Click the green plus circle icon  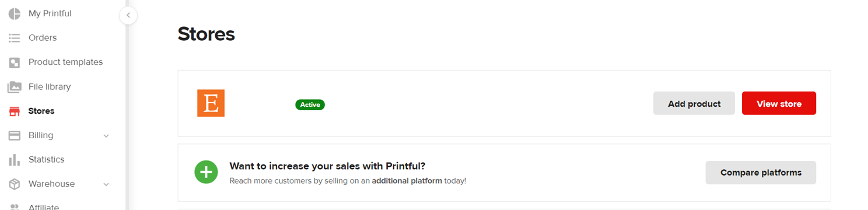click(206, 173)
